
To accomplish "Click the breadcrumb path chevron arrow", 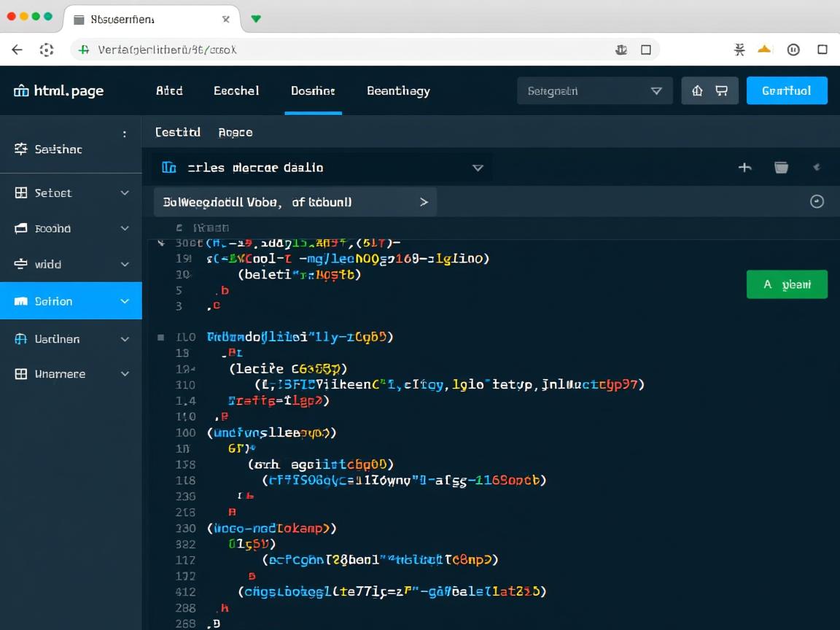I will (424, 202).
